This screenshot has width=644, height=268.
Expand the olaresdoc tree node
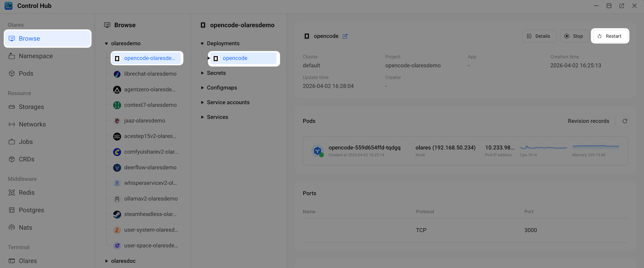(106, 261)
